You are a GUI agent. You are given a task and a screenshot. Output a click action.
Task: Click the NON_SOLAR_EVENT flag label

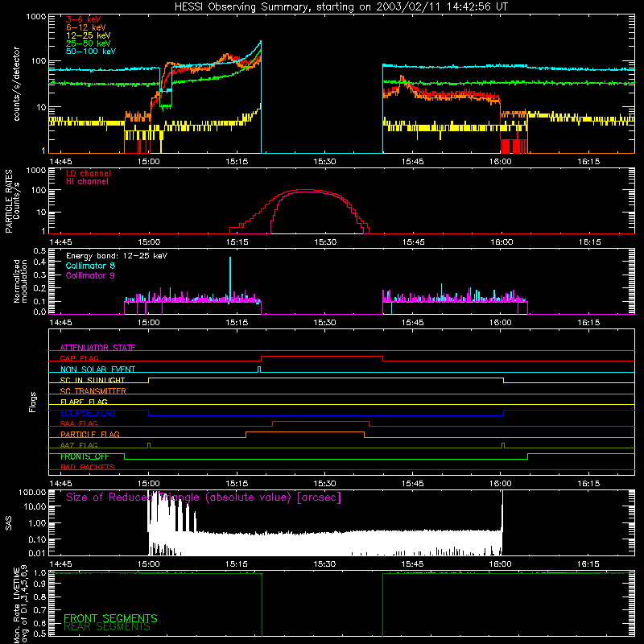(x=97, y=369)
